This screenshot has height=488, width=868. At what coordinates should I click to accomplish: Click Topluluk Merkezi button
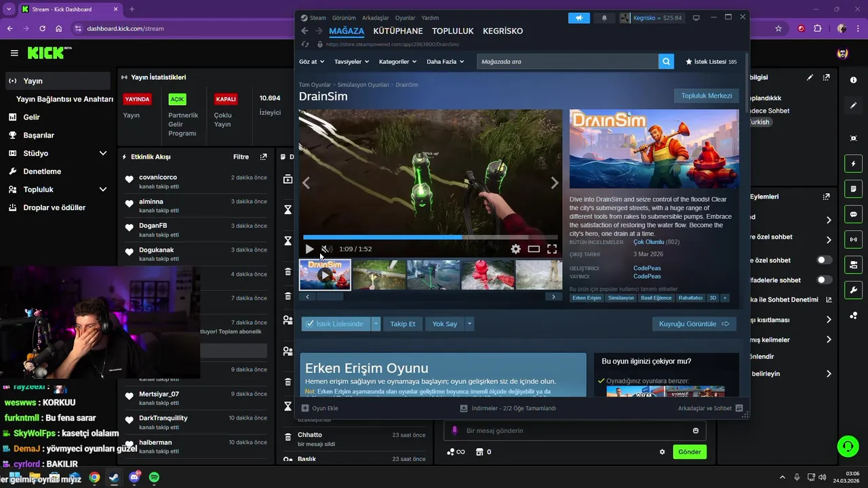point(707,96)
